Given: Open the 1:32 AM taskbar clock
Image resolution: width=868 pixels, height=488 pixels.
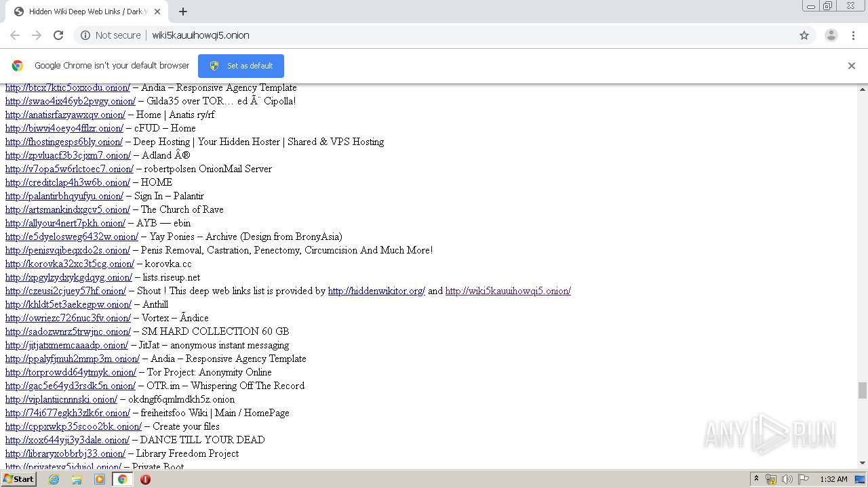Looking at the screenshot, I should click(x=833, y=479).
